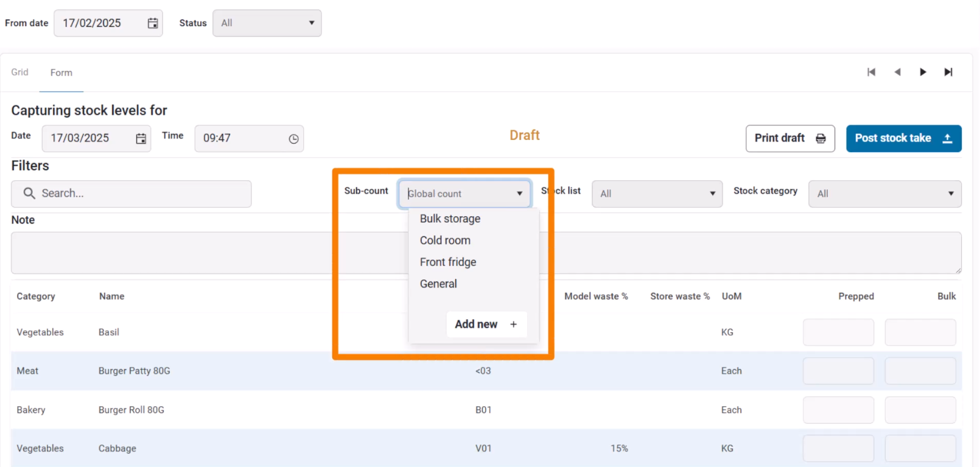Switch to the Grid tab
The height and width of the screenshot is (467, 980).
pyautogui.click(x=19, y=72)
